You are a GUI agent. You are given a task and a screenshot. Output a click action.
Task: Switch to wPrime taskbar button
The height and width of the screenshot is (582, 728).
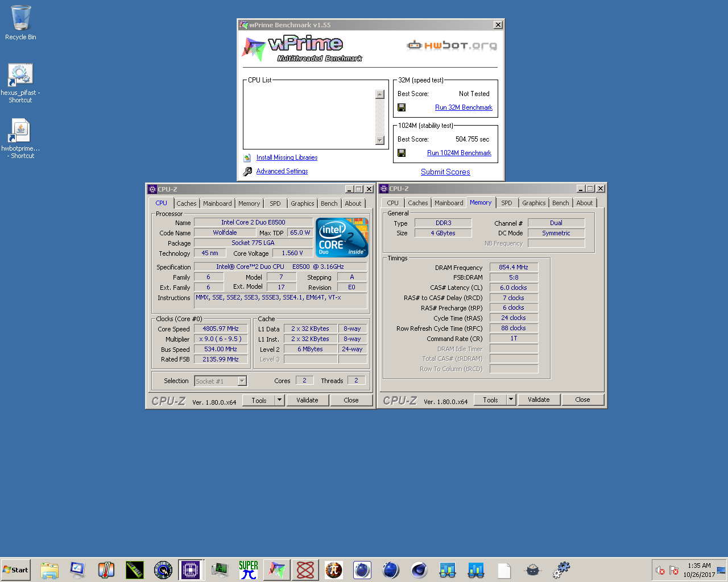click(277, 570)
